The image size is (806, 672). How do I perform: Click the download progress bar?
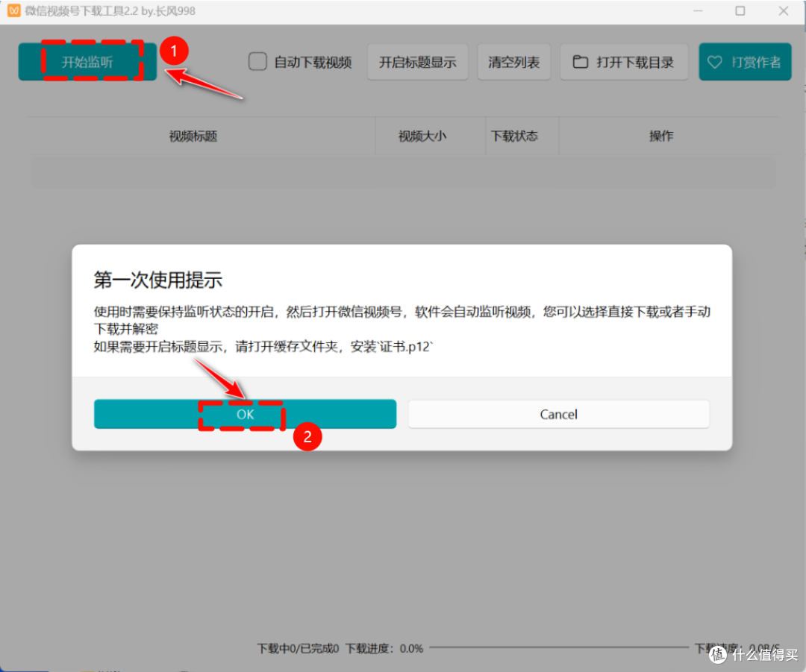point(559,647)
